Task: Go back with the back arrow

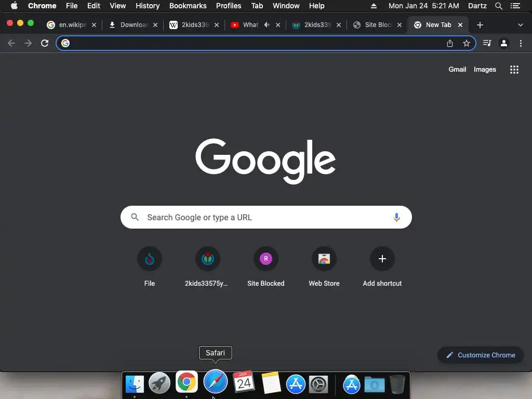Action: click(11, 43)
